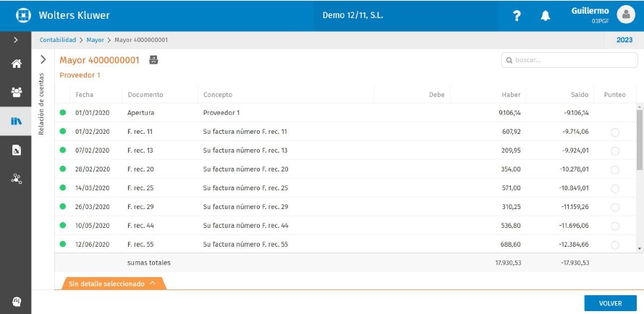Toggle punteo for entry F. rec. 20
Image resolution: width=644 pixels, height=314 pixels.
tap(614, 169)
